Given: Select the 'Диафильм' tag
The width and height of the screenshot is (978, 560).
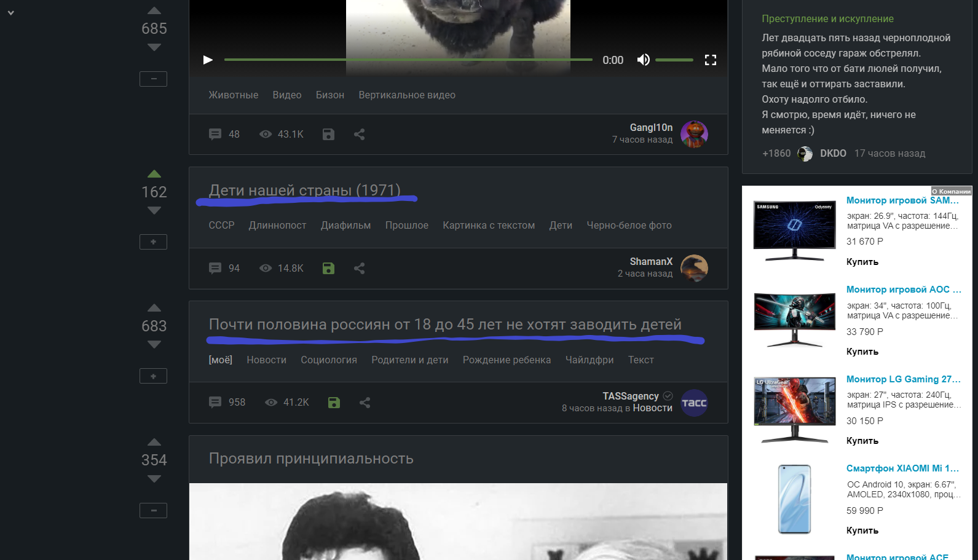Looking at the screenshot, I should click(345, 226).
